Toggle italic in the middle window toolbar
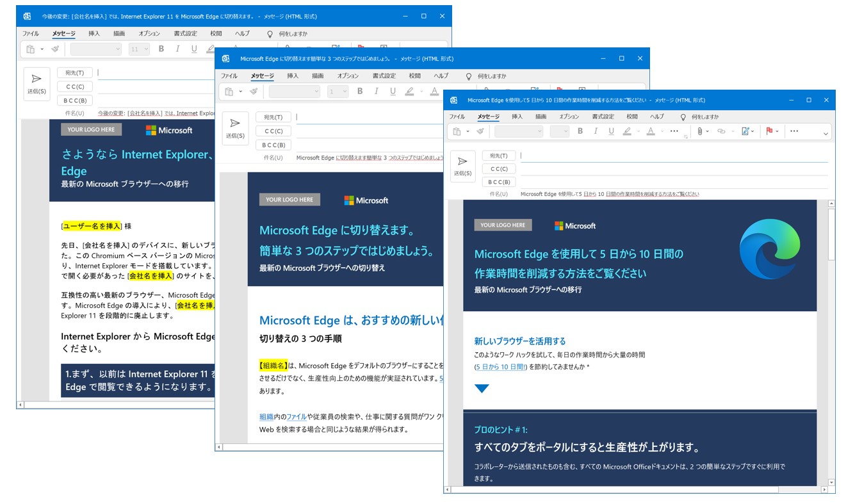Screen dimensions: 846x504 pos(376,92)
